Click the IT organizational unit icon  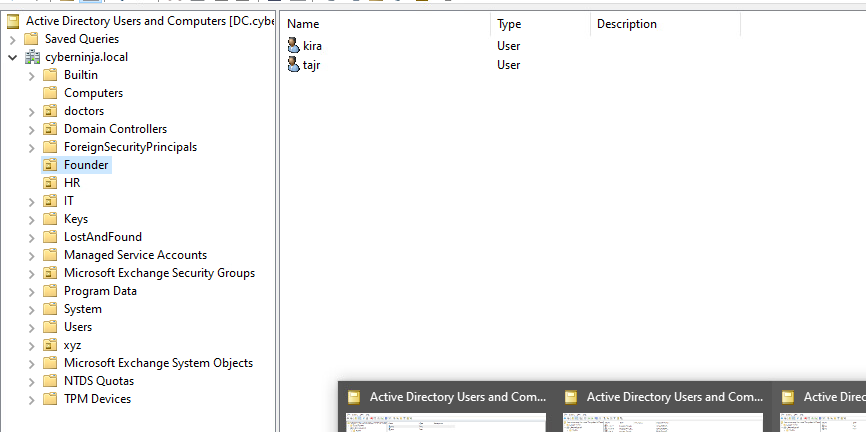point(50,201)
